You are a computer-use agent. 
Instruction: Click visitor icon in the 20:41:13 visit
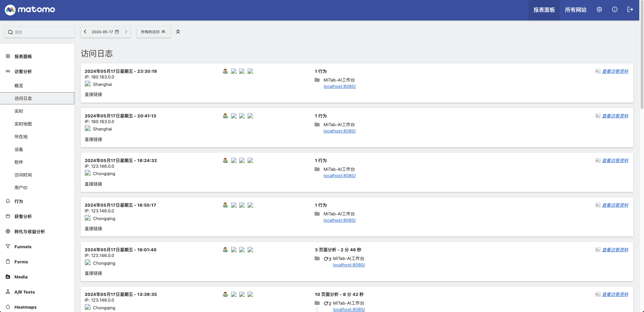[225, 116]
